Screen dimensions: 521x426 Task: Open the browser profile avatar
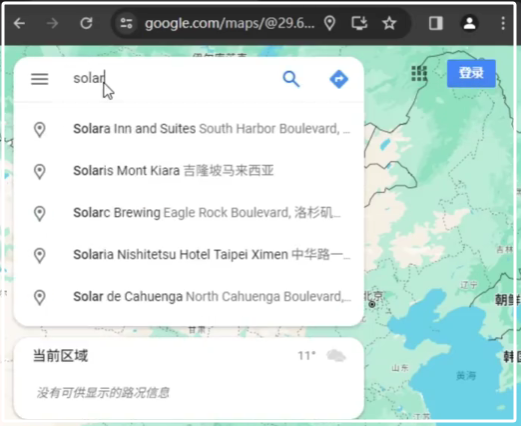(x=470, y=23)
